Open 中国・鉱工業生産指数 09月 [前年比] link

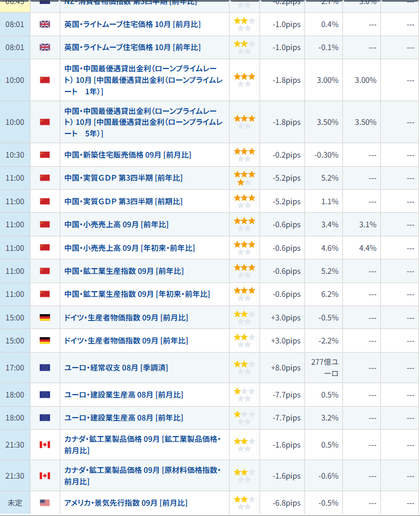[x=124, y=271]
